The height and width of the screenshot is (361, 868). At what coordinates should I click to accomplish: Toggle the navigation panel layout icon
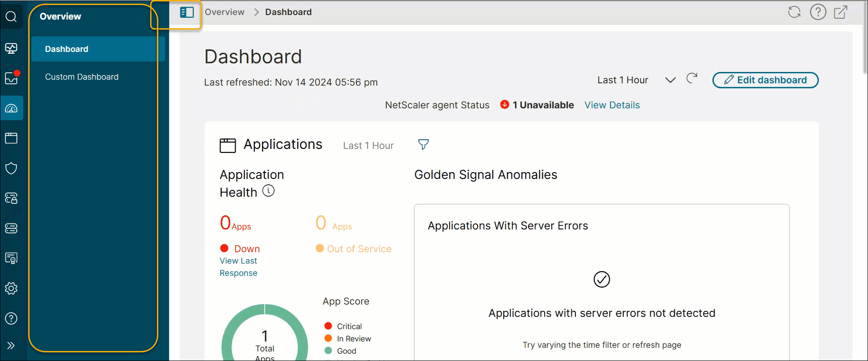[187, 12]
